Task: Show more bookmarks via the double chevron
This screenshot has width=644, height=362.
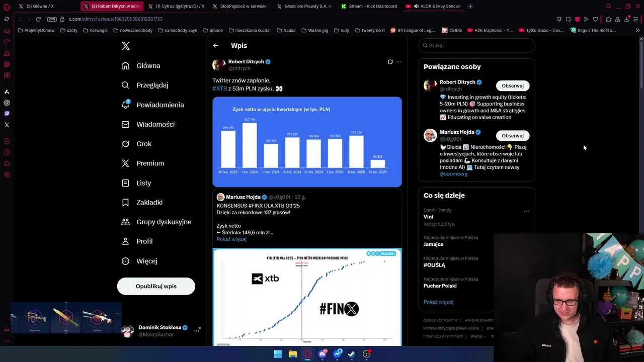Action: 637,31
